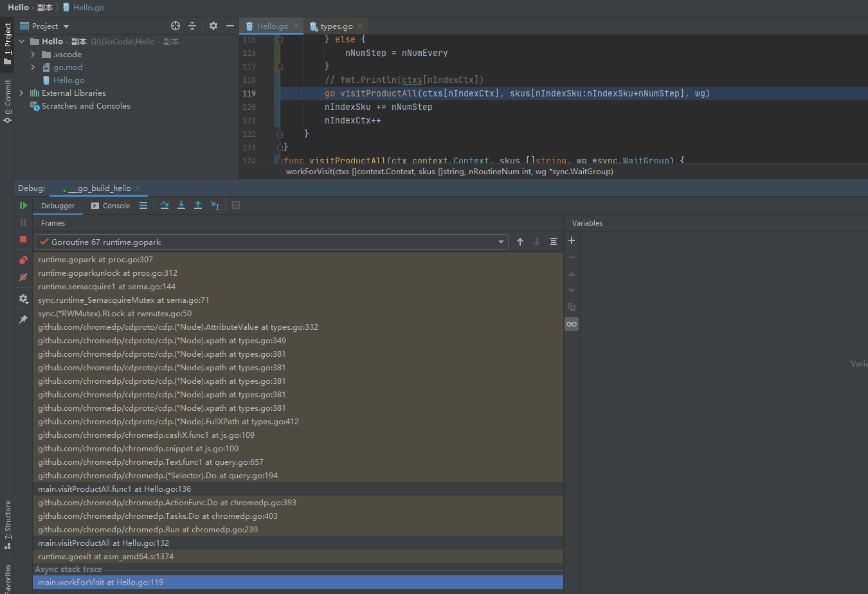Click Step Into in debugger toolbar
Viewport: 868px width, 594px height.
(x=181, y=205)
